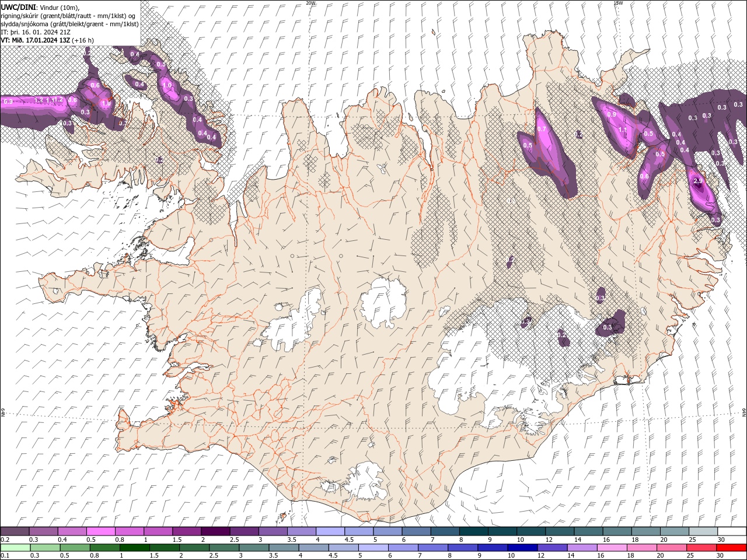The height and width of the screenshot is (560, 747).
Task: Click the 20W longitude label
Action: 310,3
